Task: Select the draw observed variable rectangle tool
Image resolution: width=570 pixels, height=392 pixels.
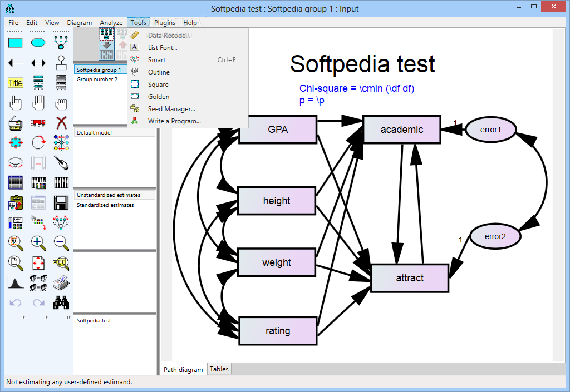Action: (15, 43)
